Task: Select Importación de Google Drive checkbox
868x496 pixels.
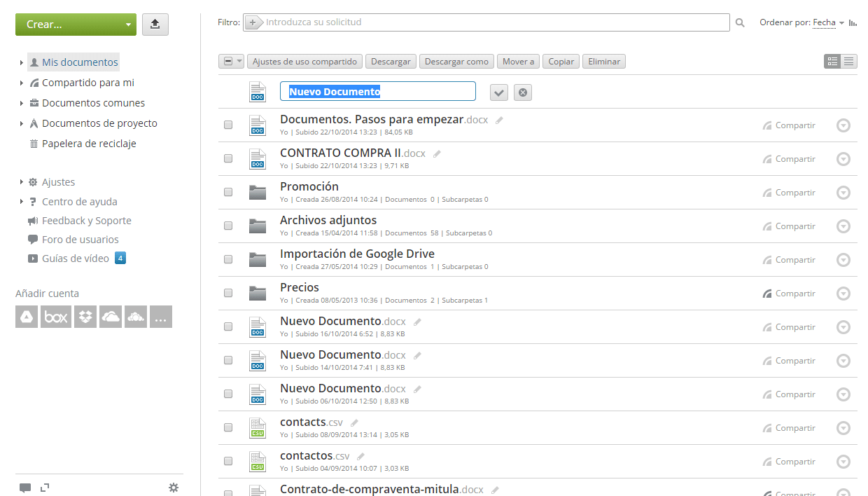Action: 228,259
